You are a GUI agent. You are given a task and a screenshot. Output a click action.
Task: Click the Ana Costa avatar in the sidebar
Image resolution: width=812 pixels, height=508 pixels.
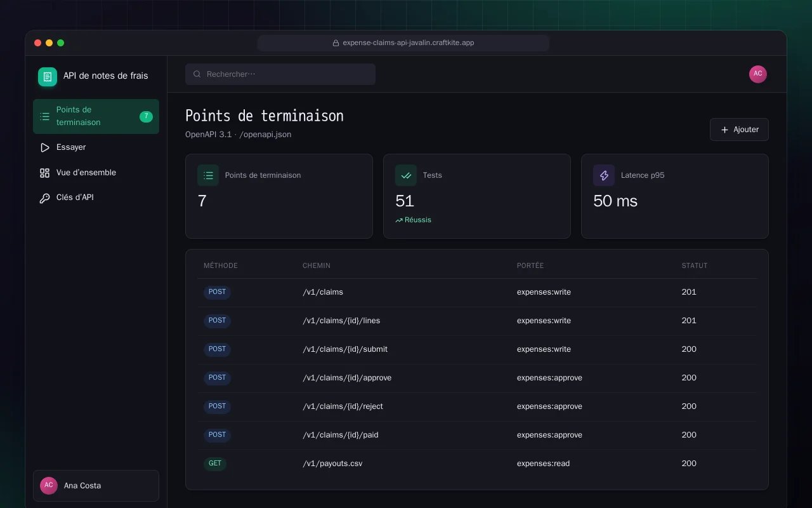49,486
